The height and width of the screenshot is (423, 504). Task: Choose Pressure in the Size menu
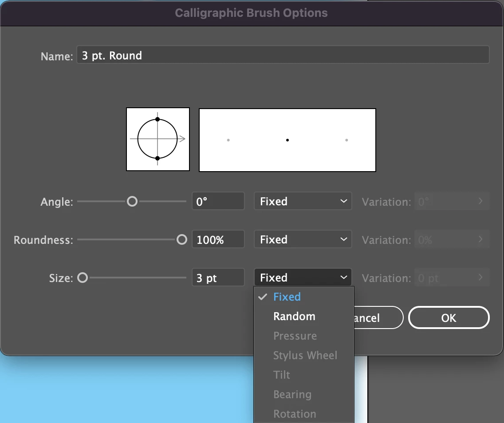(295, 336)
